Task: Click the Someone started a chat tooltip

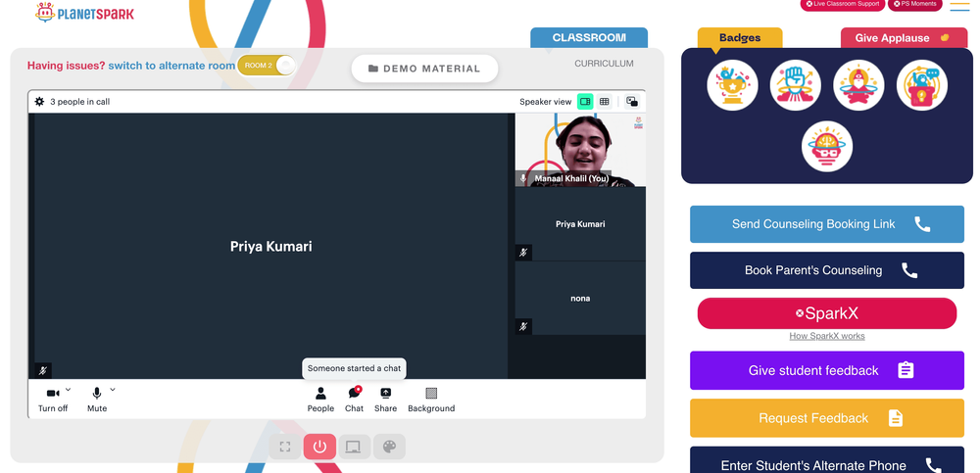Action: tap(355, 368)
